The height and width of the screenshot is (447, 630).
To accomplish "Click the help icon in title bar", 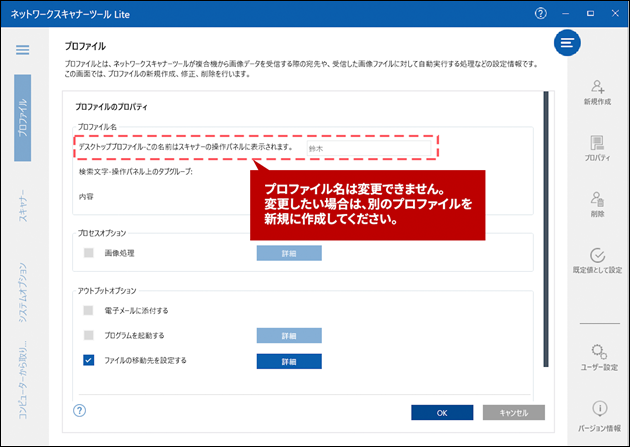I will [x=541, y=14].
